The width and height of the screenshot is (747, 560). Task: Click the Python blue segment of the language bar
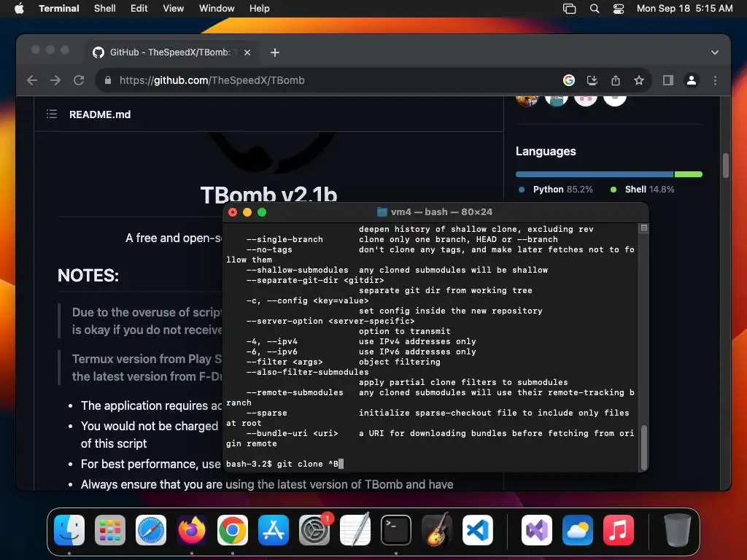click(594, 174)
